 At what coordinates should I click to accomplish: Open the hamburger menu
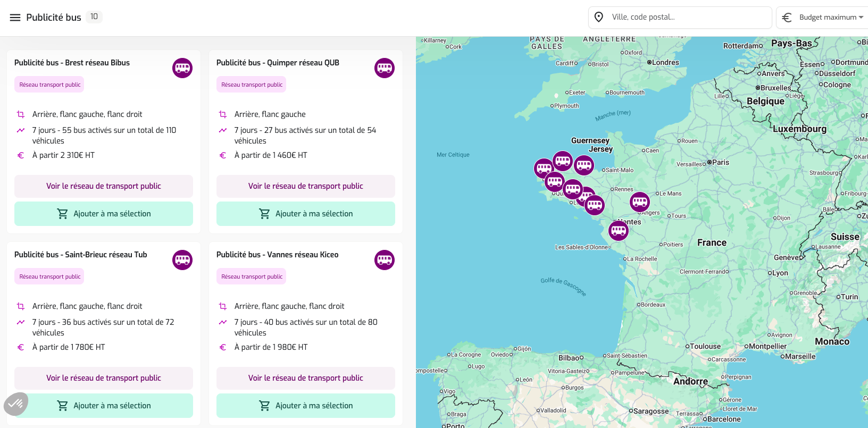15,18
